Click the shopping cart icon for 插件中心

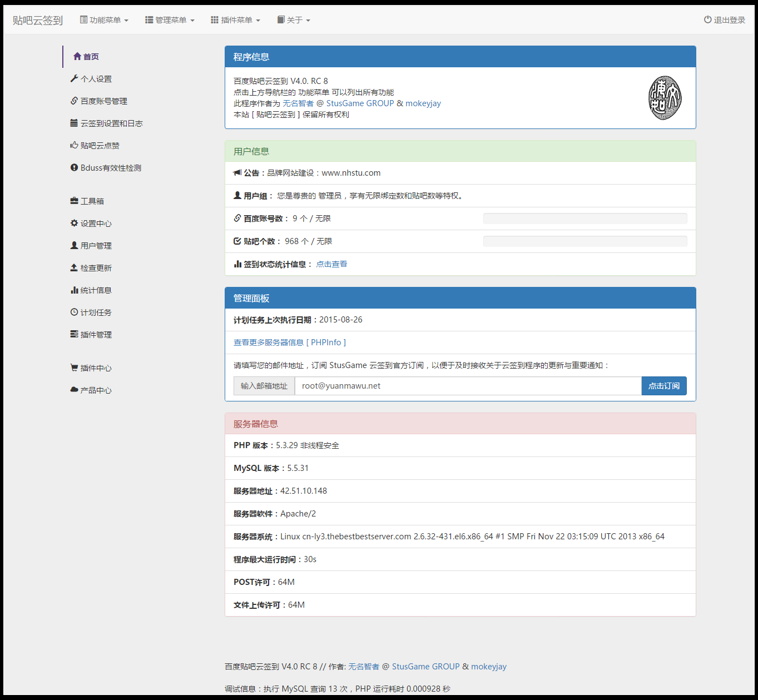(x=74, y=368)
